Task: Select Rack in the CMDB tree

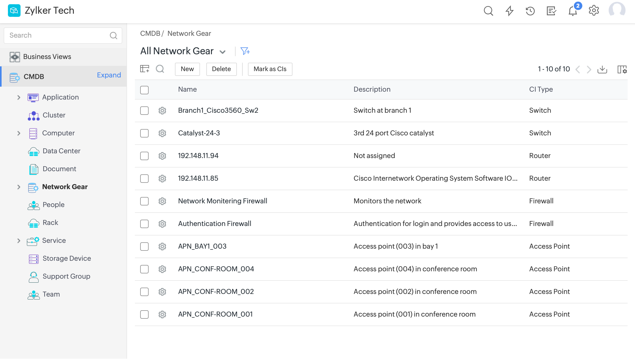Action: point(50,223)
